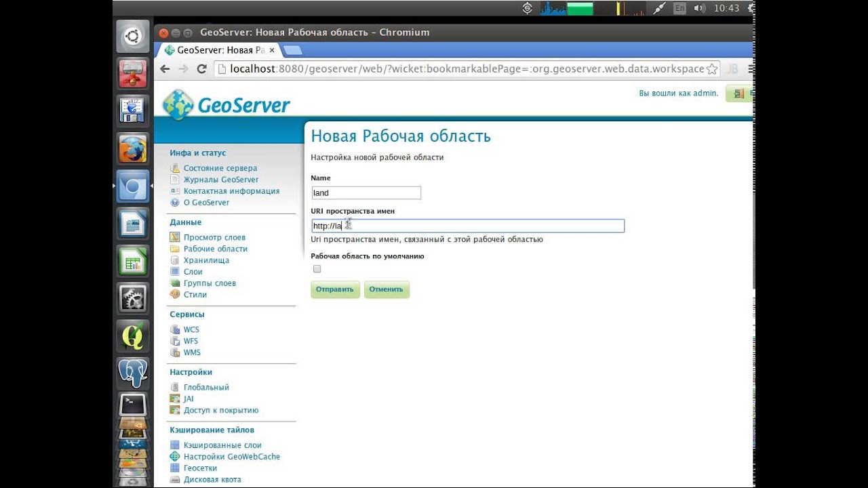Click the network connection indicator icon
Image resolution: width=868 pixels, height=488 pixels.
click(658, 8)
